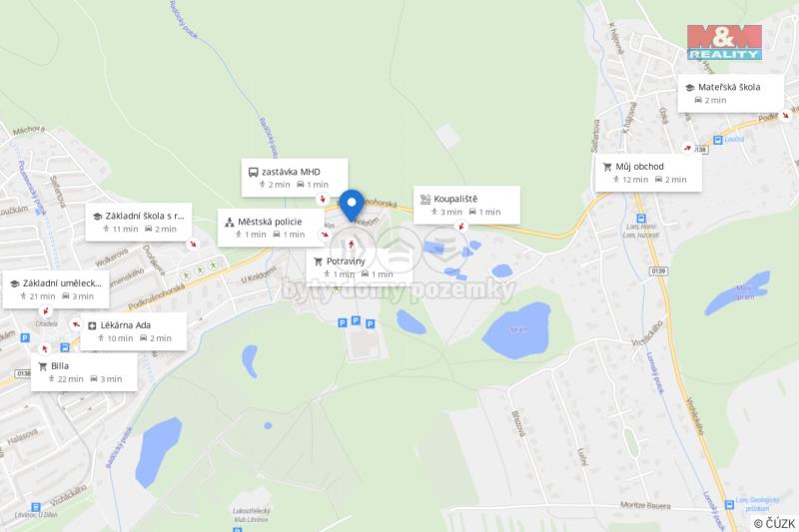Open the Koupaliště swimming pool card
This screenshot has height=532, width=799.
[x=466, y=205]
